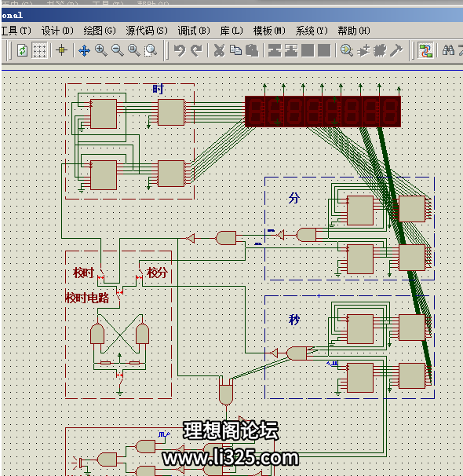Click the Block Move icon

[291, 50]
